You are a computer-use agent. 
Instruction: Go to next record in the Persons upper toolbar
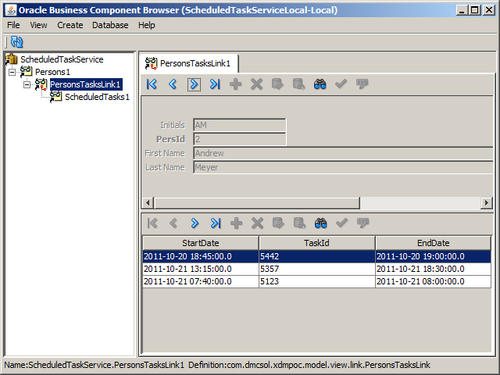(194, 84)
